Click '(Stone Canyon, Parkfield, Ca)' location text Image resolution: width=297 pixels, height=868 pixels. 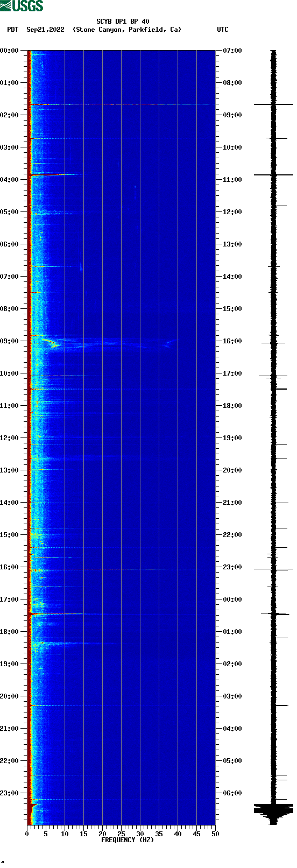[x=127, y=30]
